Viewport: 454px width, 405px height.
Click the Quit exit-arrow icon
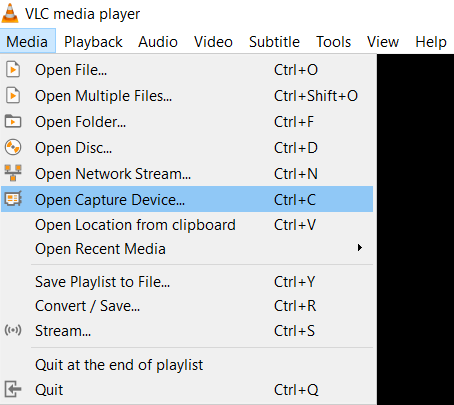(x=13, y=389)
